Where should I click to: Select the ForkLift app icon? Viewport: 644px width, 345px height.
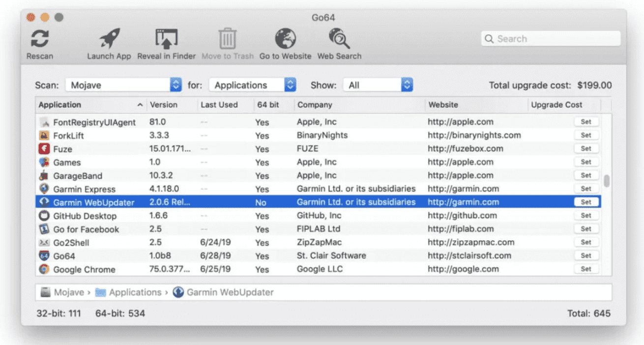click(44, 136)
